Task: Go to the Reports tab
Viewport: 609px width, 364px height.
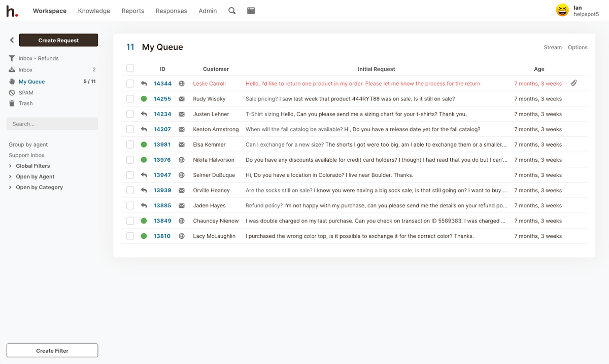Action: point(132,11)
